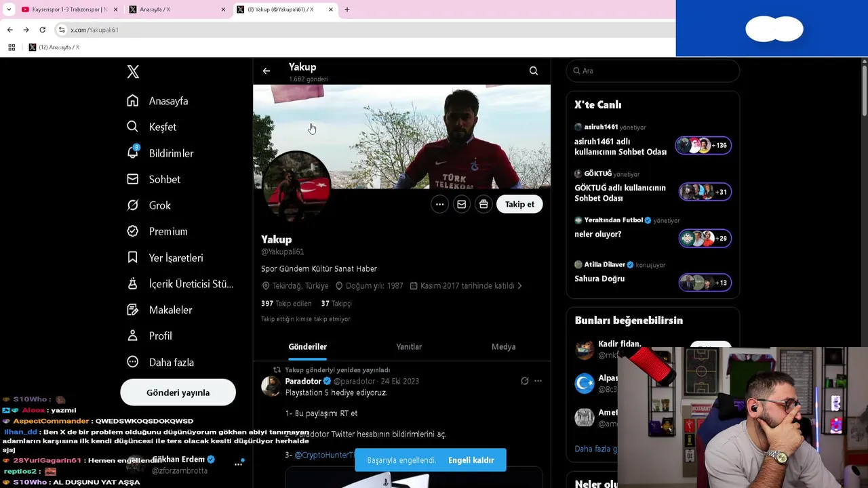Switch to Yanıtlar tab

pos(409,346)
